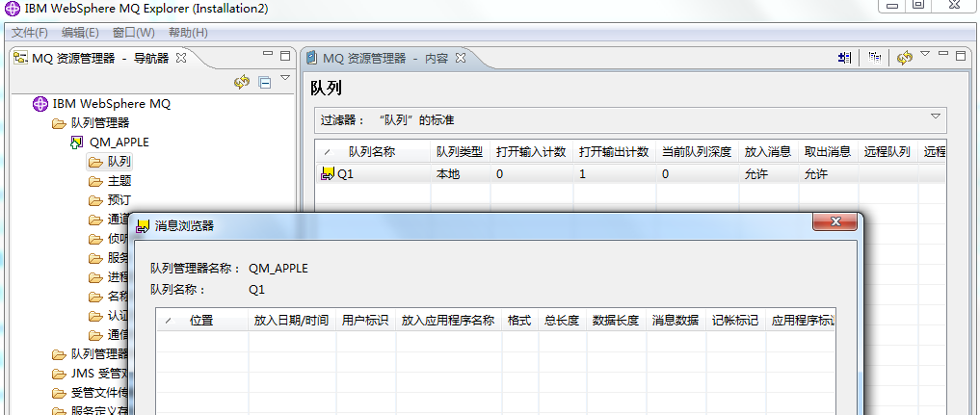980x415 pixels.
Task: Click the navigator tab's tree icon
Action: tap(21, 58)
